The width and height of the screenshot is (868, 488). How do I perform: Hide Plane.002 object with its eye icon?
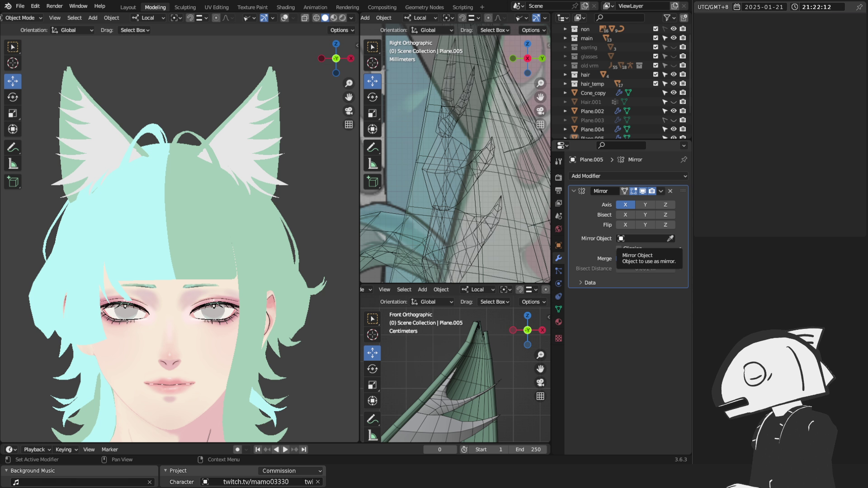click(x=674, y=111)
